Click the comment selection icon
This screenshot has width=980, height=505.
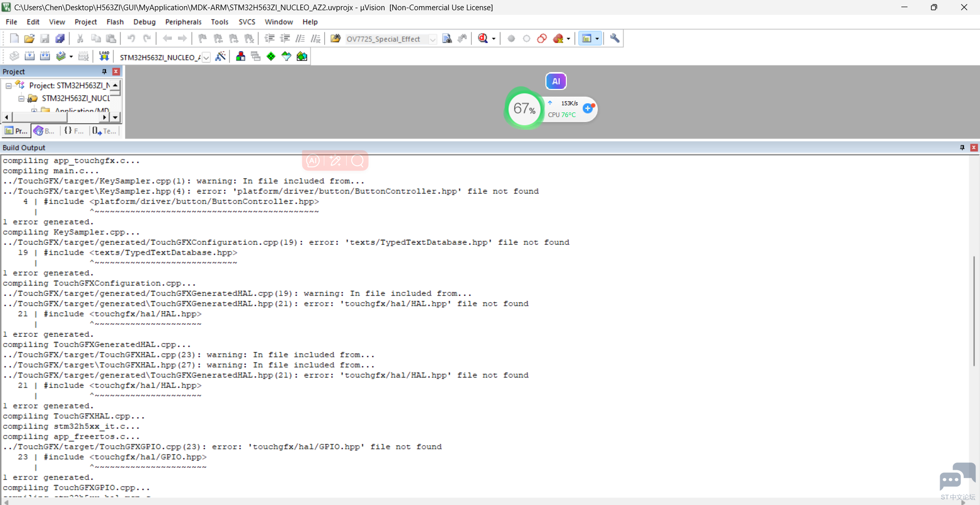[300, 38]
